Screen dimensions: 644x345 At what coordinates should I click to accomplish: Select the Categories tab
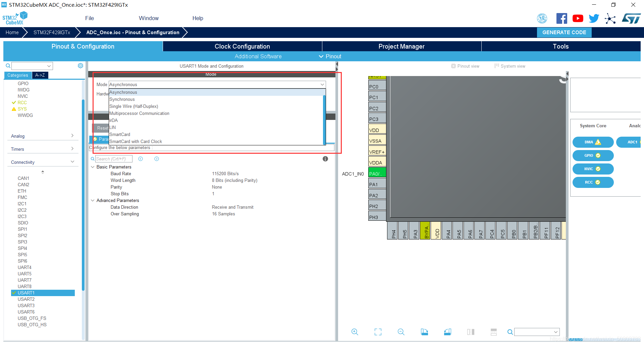click(x=18, y=75)
